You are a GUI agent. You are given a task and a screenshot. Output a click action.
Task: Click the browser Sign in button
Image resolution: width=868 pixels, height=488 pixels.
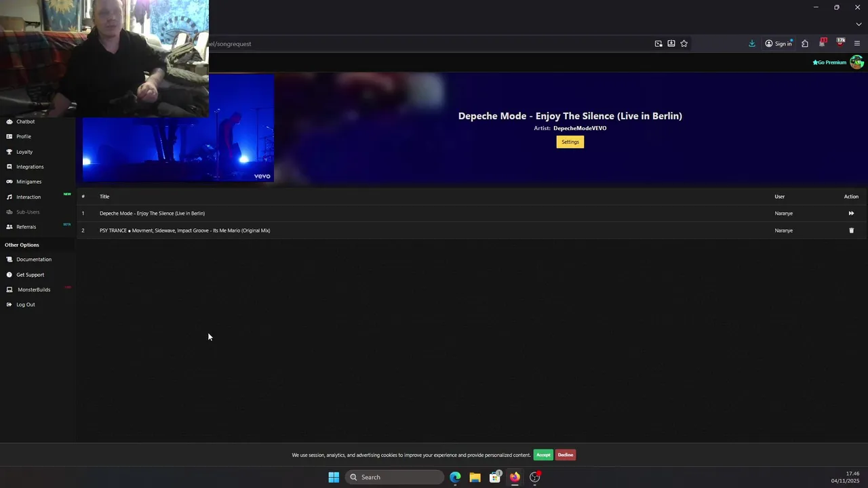point(778,43)
